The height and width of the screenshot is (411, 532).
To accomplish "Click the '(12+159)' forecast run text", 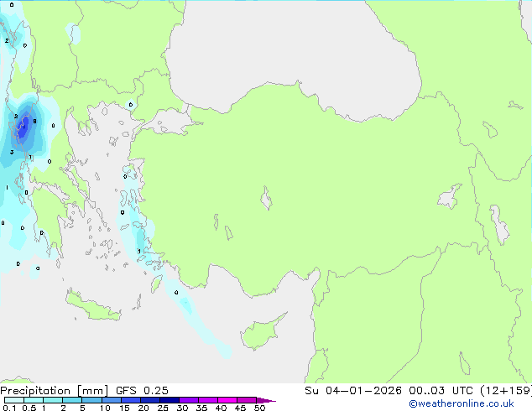I will 506,391.
